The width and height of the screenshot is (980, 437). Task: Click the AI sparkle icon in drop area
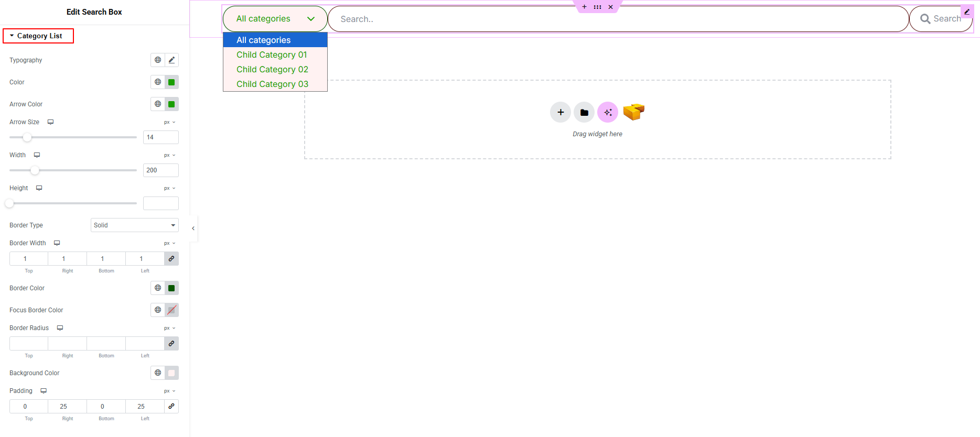(x=608, y=112)
